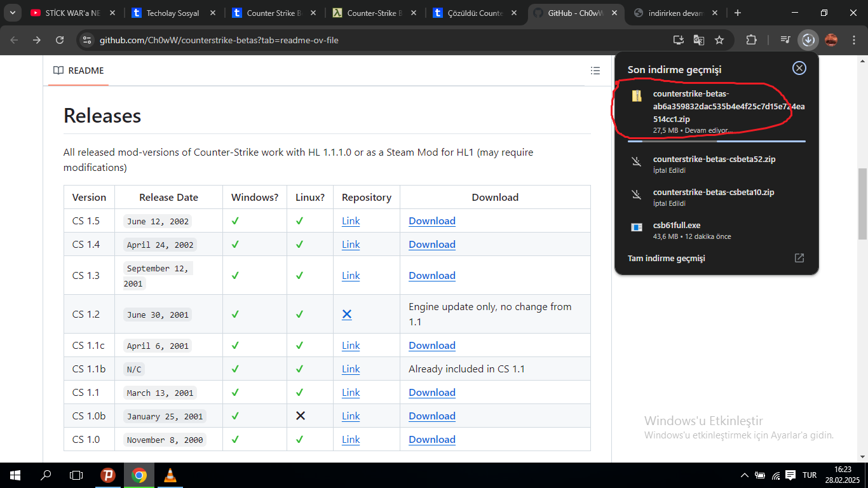
Task: Click the zip file icon of current download
Action: tap(637, 96)
